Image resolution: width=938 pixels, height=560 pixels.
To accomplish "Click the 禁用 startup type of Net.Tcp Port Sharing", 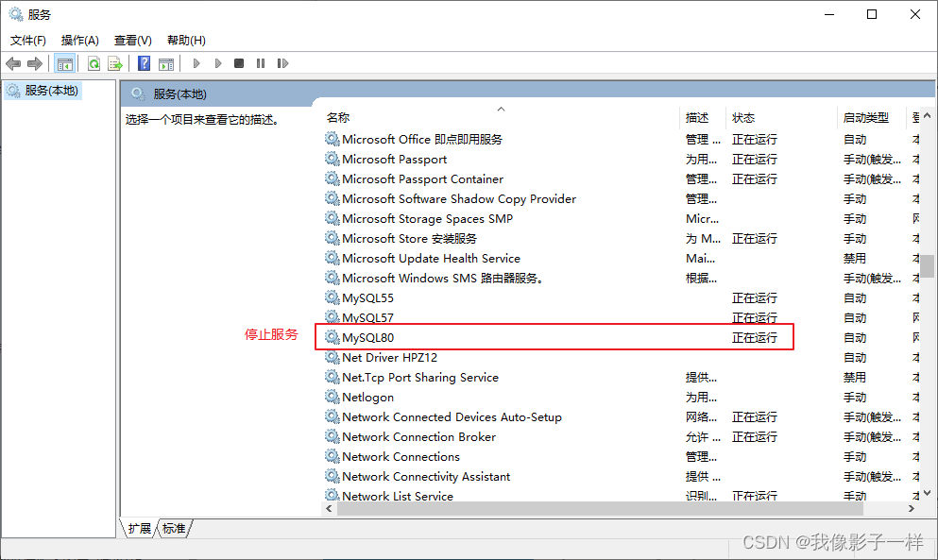I will [x=855, y=378].
